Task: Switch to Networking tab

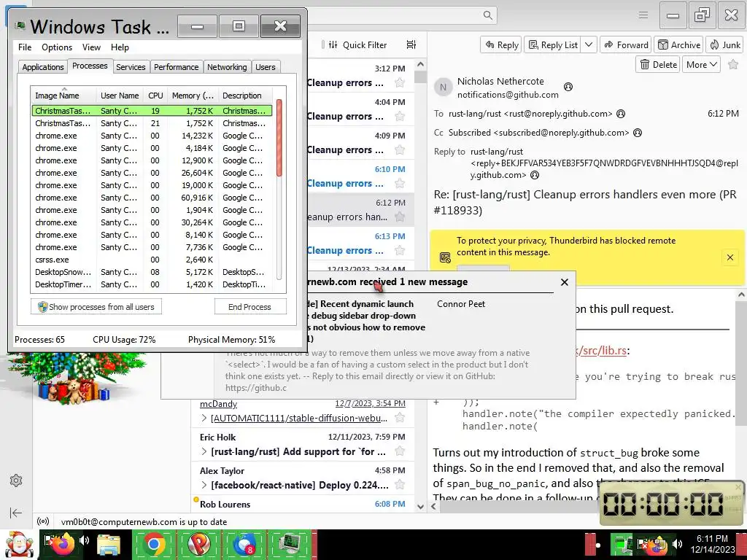Action: click(227, 67)
